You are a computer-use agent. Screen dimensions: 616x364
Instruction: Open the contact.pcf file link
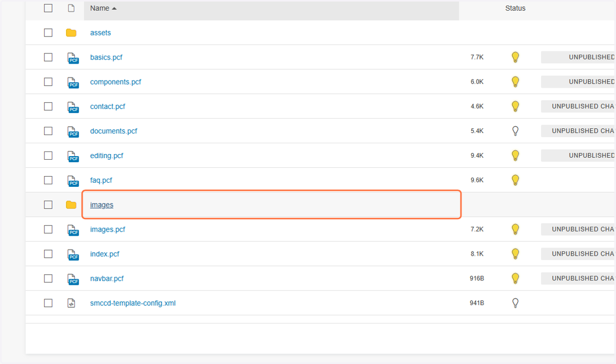108,106
